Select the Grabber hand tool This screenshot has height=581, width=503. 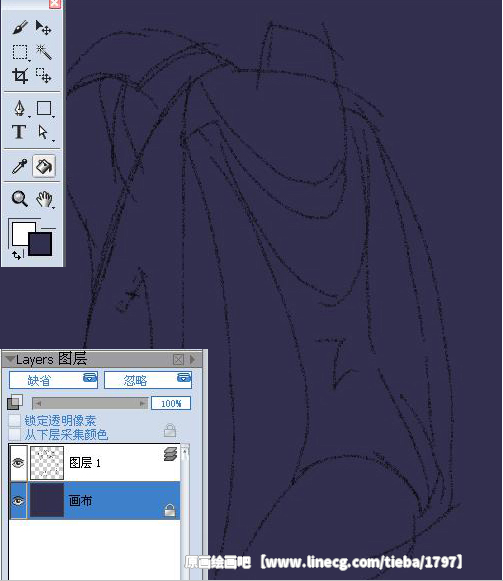pos(44,199)
